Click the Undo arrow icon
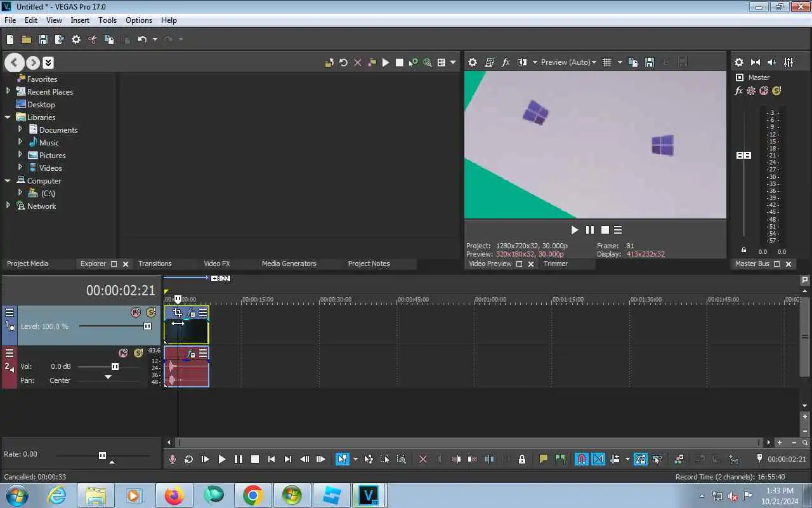This screenshot has height=508, width=812. click(x=142, y=39)
